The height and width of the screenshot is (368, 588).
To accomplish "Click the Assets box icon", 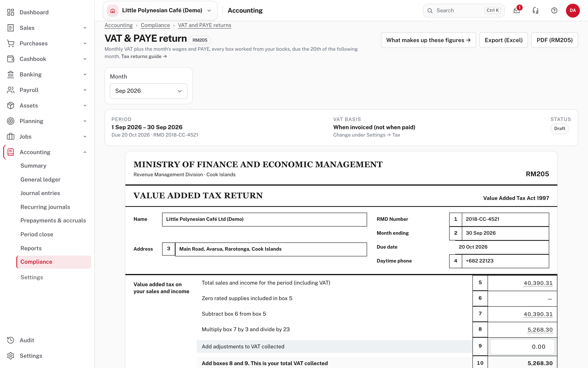I will [10, 105].
